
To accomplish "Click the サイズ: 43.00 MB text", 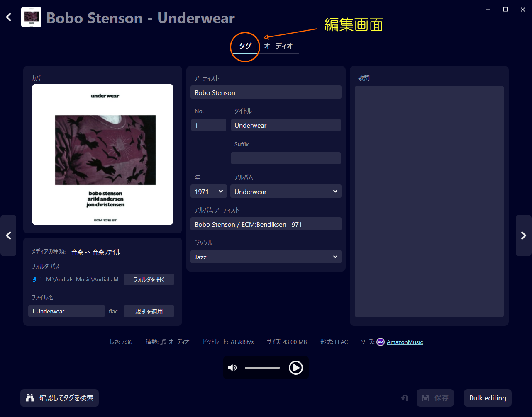I will point(287,342).
